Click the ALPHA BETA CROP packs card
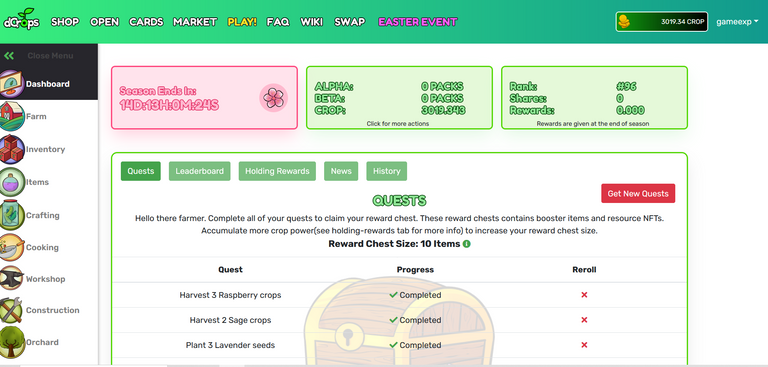Image resolution: width=768 pixels, height=367 pixels. (399, 98)
